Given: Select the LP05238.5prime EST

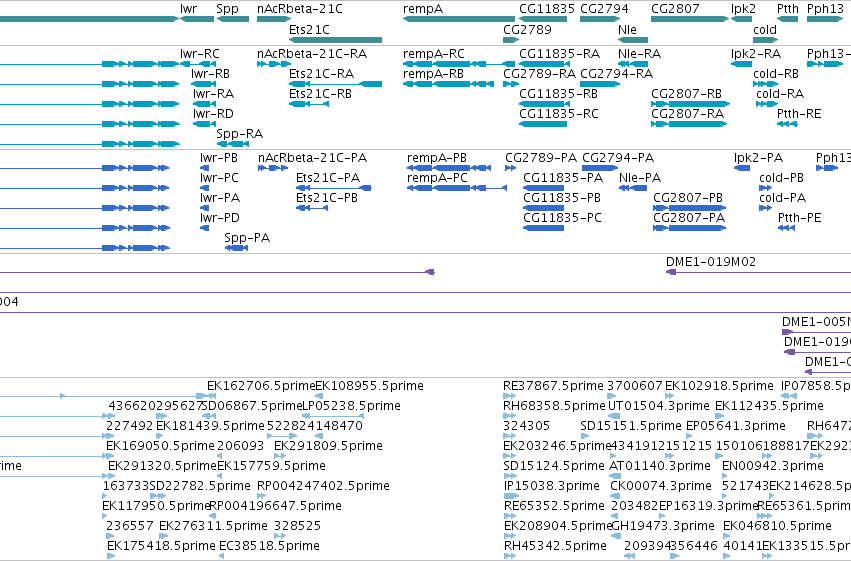Looking at the screenshot, I should 333,416.
